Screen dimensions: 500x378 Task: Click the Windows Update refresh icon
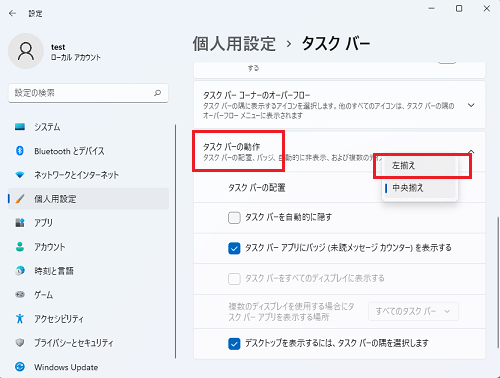click(x=20, y=367)
